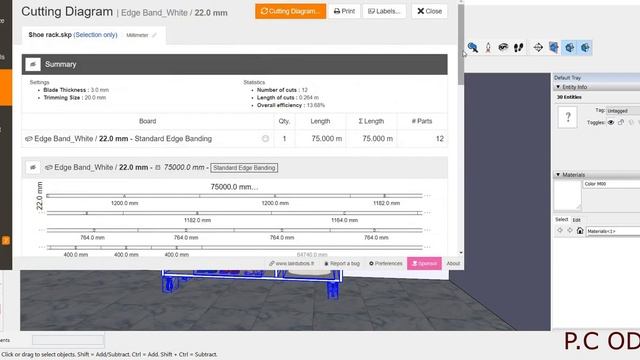Open Preferences in dialog footer
This screenshot has width=640, height=360.
[x=386, y=264]
